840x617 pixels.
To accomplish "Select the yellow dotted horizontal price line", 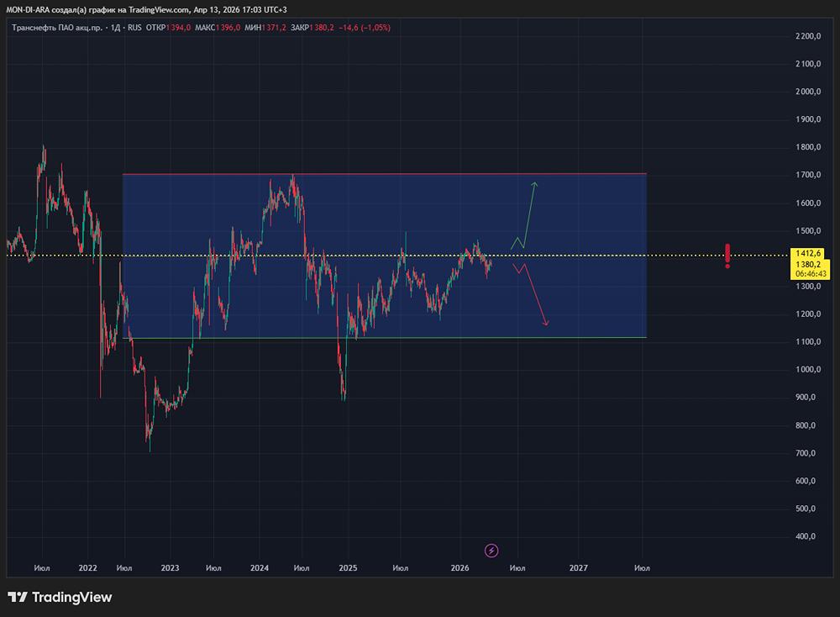I will coord(396,256).
